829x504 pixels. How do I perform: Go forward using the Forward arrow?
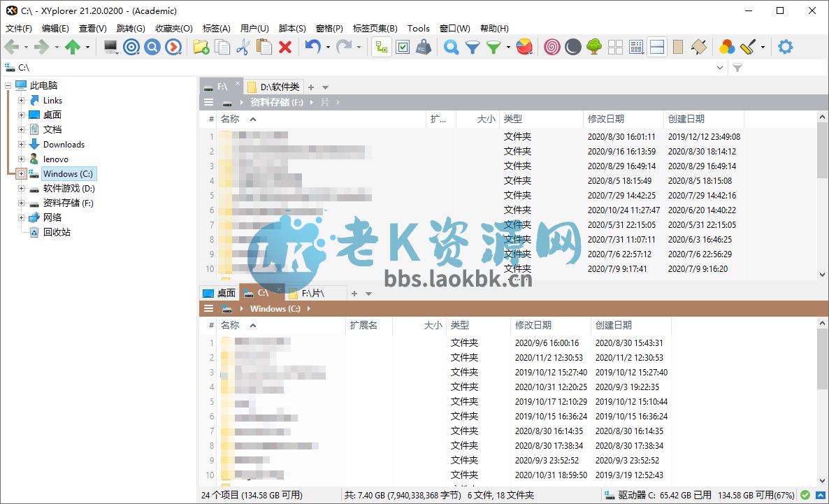(x=41, y=47)
